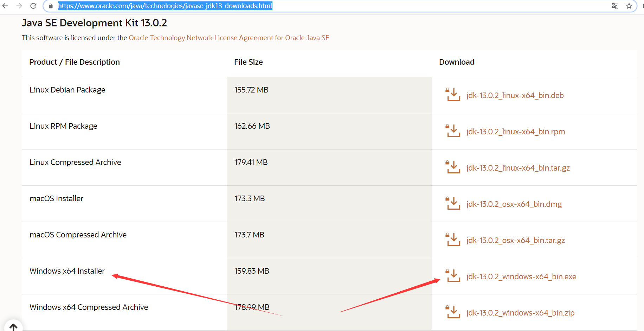Select the macOS Installer row label

coord(56,198)
